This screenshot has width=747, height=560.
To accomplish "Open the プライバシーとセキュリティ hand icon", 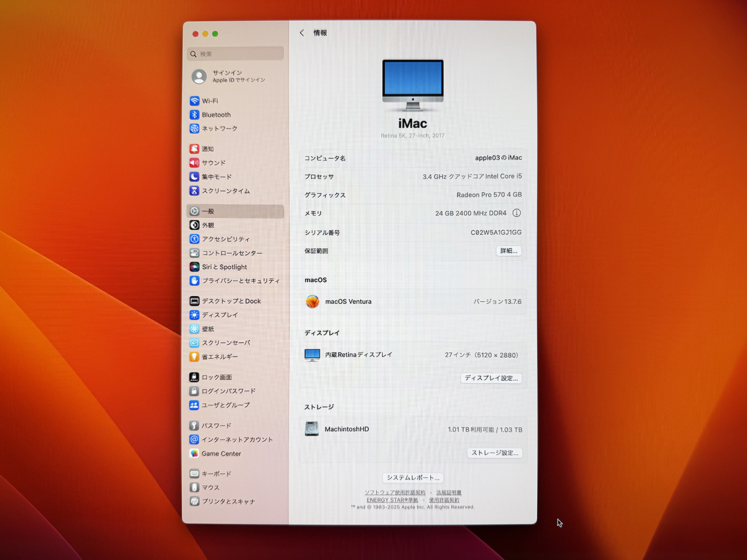I will (x=195, y=281).
